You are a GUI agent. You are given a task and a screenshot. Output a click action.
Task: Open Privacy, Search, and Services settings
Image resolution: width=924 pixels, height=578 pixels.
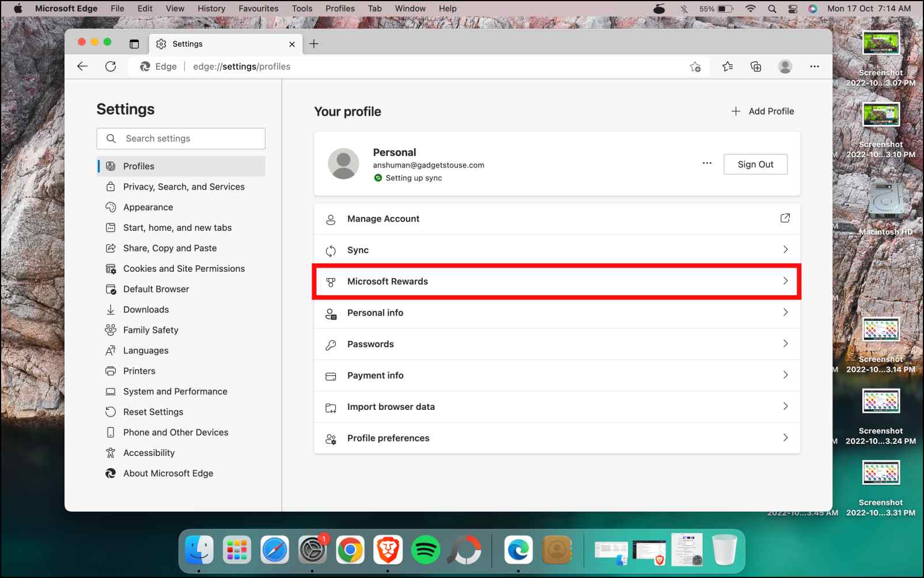181,187
